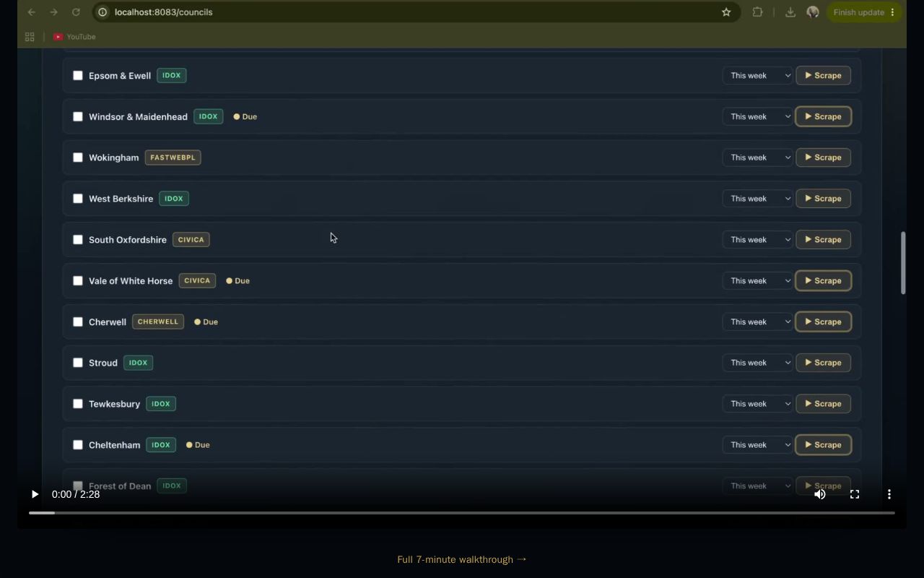Seek along the video progress bar

[x=462, y=513]
